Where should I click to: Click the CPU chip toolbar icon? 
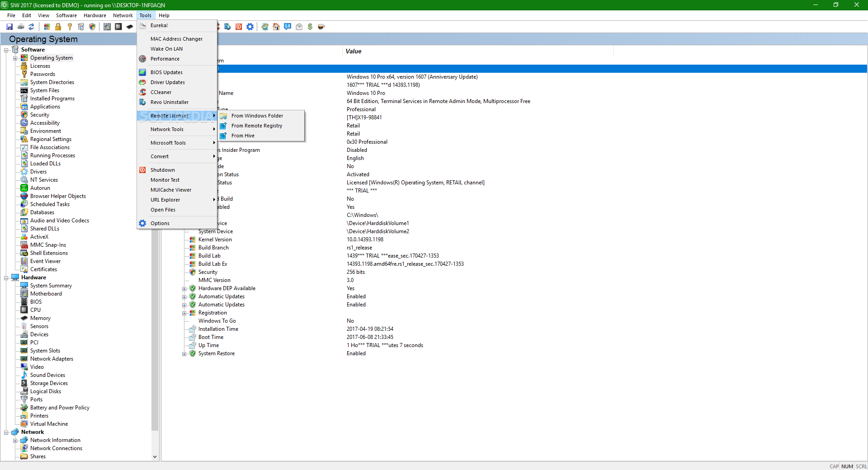point(118,27)
